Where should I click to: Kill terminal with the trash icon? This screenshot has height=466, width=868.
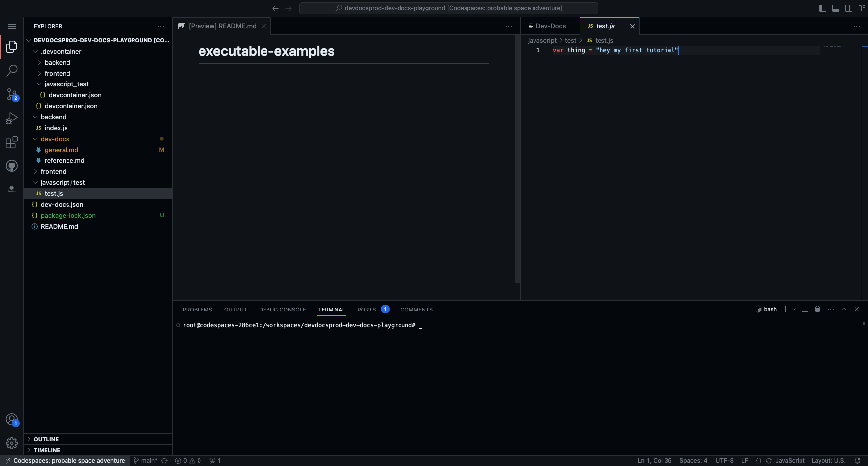[817, 309]
